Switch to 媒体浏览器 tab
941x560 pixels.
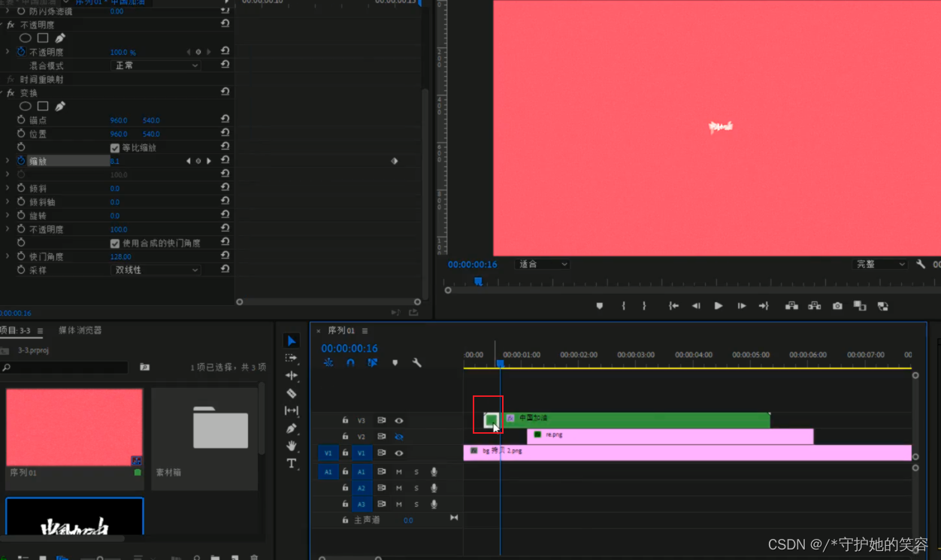tap(80, 330)
